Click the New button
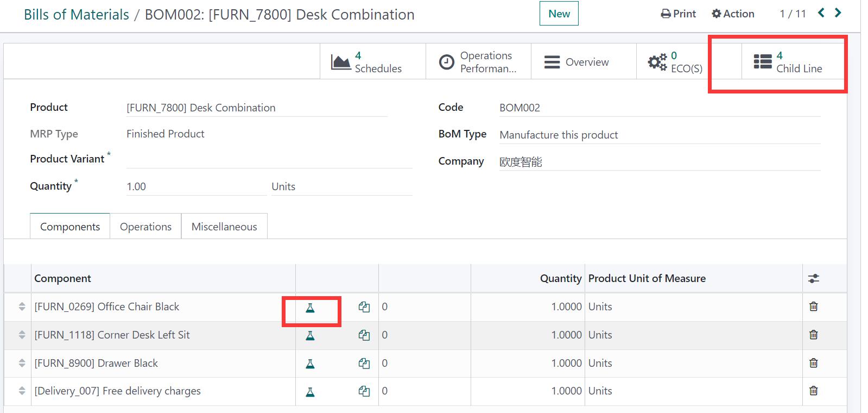Screen dimensions: 868x413 point(559,14)
